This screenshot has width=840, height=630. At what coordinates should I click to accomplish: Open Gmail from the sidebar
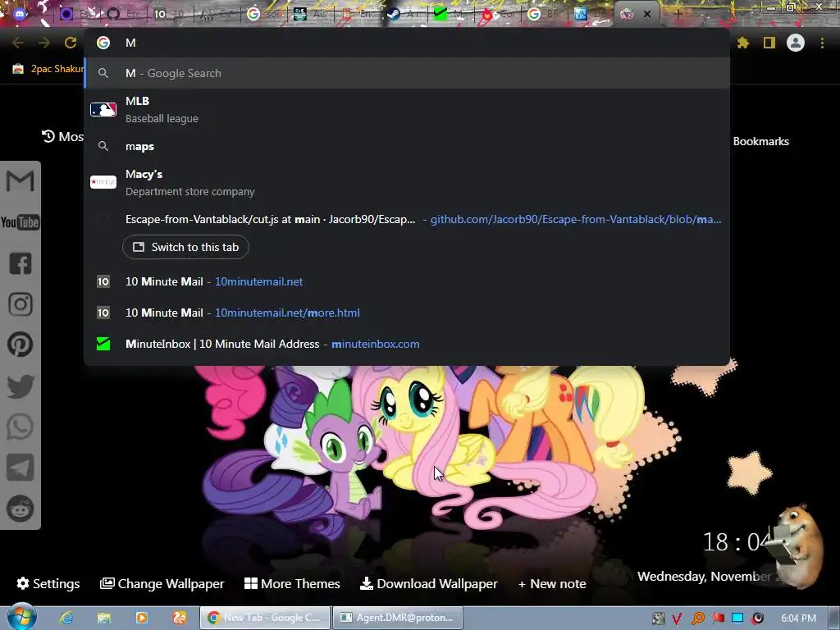pyautogui.click(x=20, y=181)
